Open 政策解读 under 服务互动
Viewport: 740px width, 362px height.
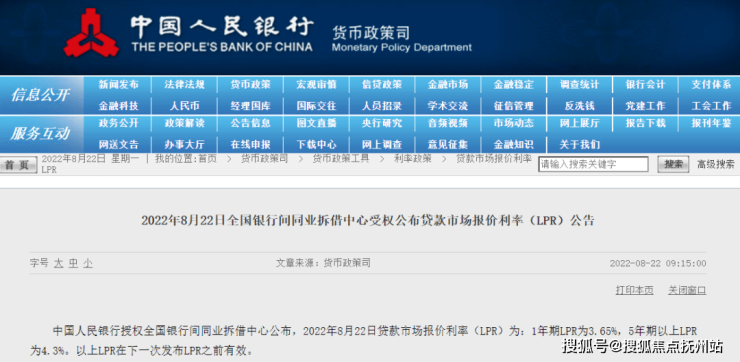click(x=185, y=124)
